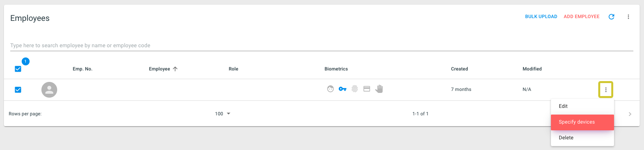
Task: Click the face biometric icon
Action: click(330, 89)
